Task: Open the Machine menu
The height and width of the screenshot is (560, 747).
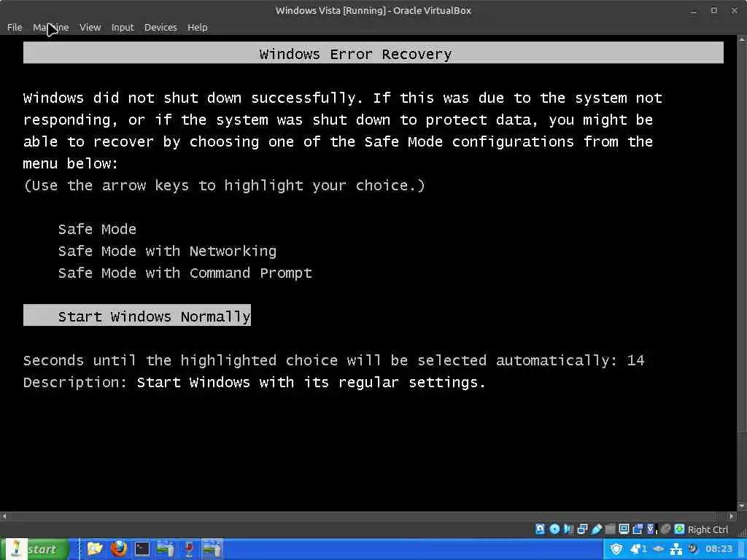Action: click(x=50, y=28)
